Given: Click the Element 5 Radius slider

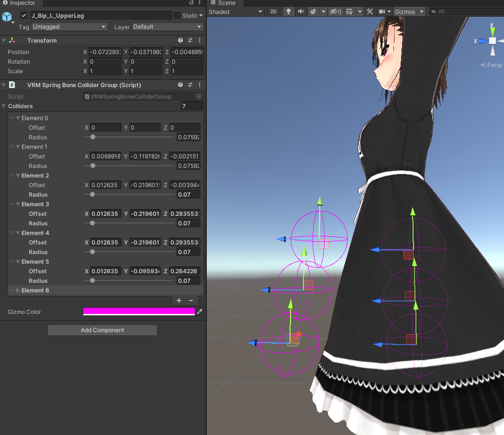Looking at the screenshot, I should [129, 281].
